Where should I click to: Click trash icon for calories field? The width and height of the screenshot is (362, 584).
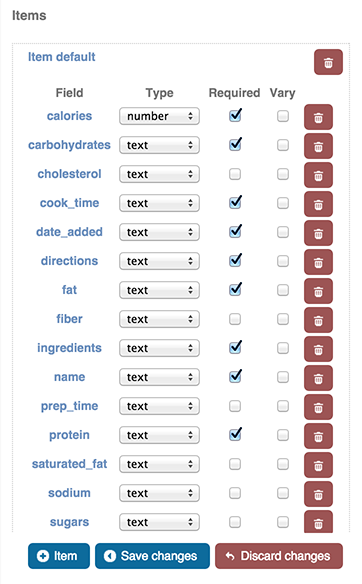point(318,117)
